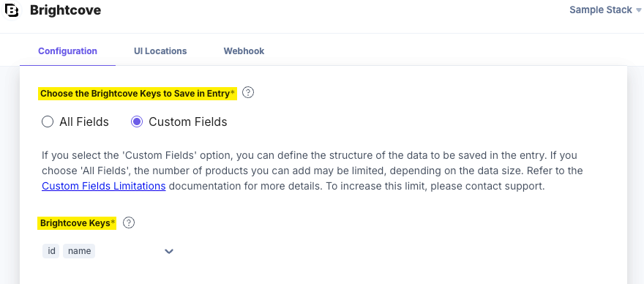Open help tooltip beside Brightcove Keys label
Screen dimensions: 644x284
point(129,223)
